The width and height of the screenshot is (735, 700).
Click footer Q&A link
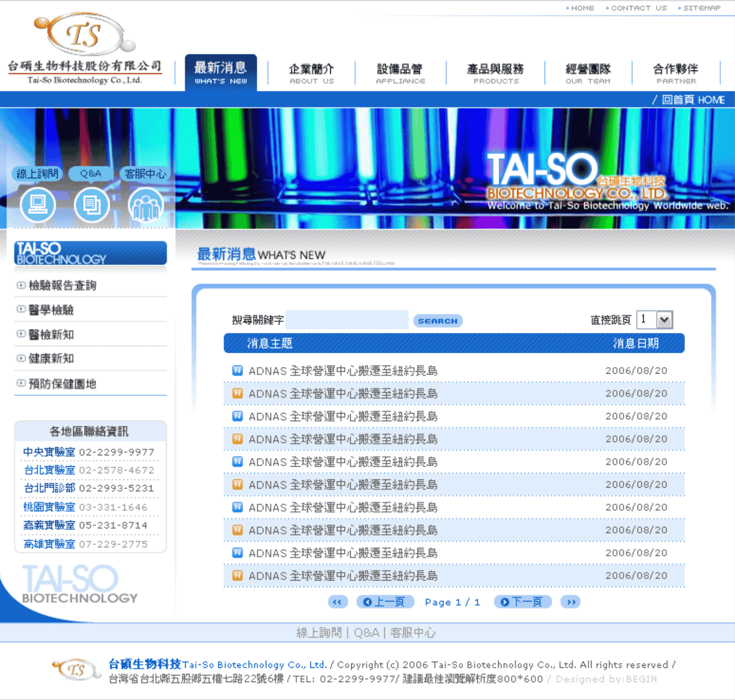[366, 633]
